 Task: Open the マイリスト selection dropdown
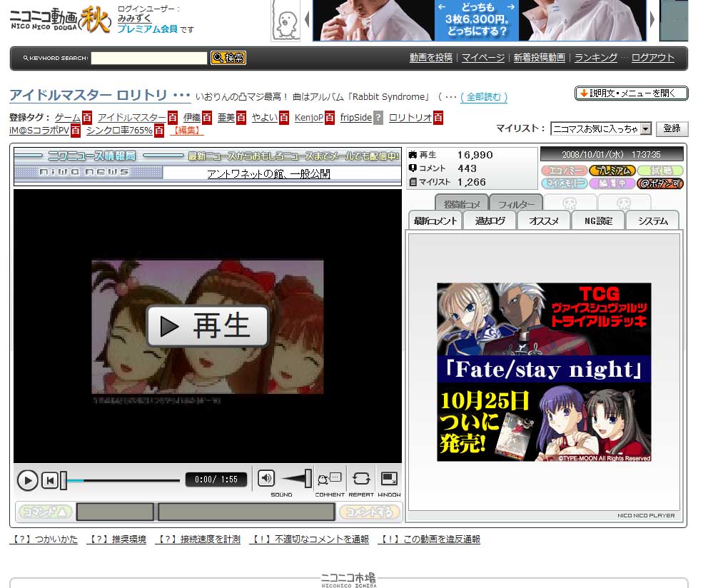coord(601,128)
